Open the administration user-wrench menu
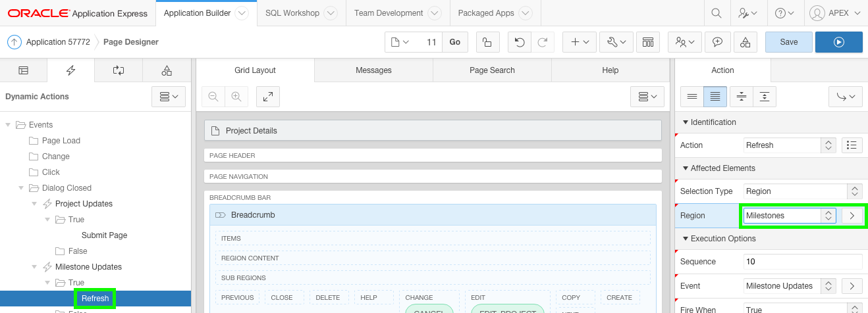 (x=747, y=13)
